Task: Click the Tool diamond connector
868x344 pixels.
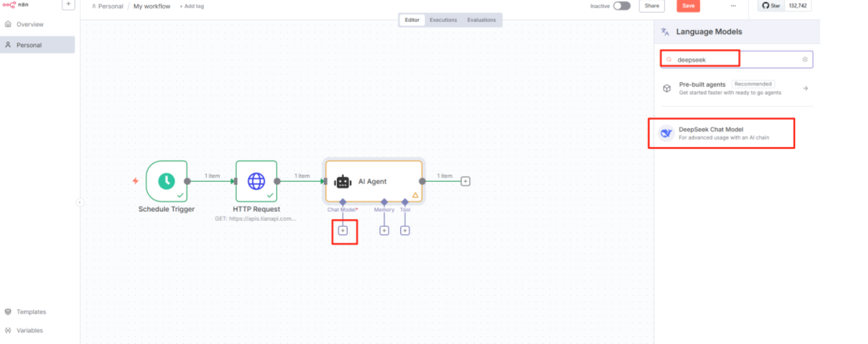Action: [x=405, y=202]
